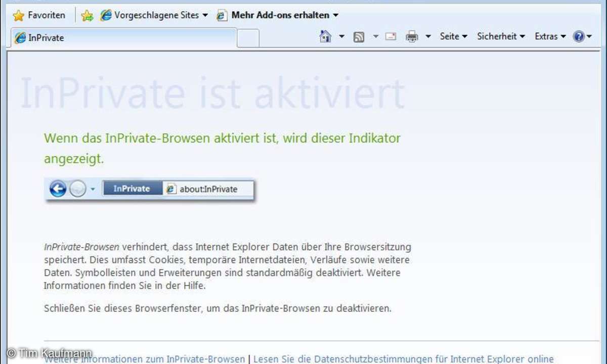
Task: Open the Favoriten star button
Action: coord(39,15)
